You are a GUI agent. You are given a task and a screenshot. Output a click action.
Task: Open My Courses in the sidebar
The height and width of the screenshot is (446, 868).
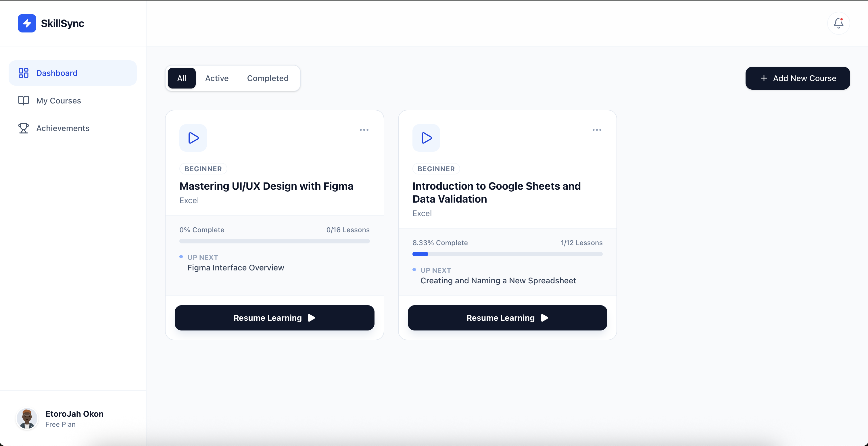(59, 101)
